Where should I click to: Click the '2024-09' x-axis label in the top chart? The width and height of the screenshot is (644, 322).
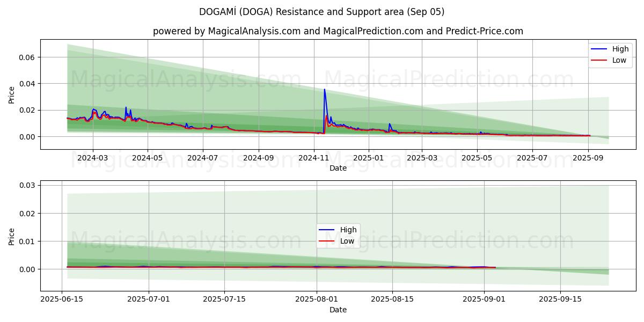pyautogui.click(x=258, y=158)
